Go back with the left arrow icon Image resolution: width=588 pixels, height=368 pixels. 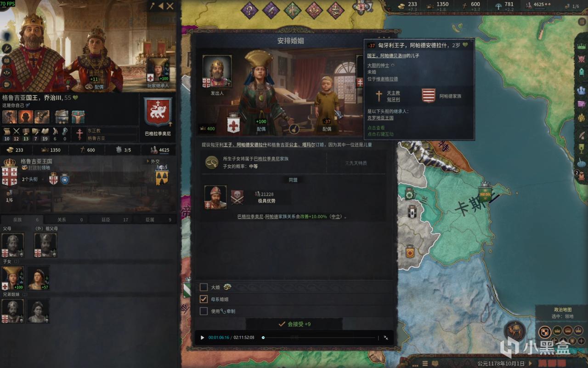[161, 6]
